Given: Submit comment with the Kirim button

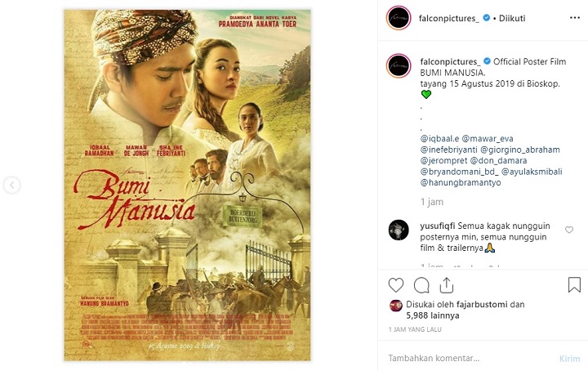Looking at the screenshot, I should coord(570,359).
